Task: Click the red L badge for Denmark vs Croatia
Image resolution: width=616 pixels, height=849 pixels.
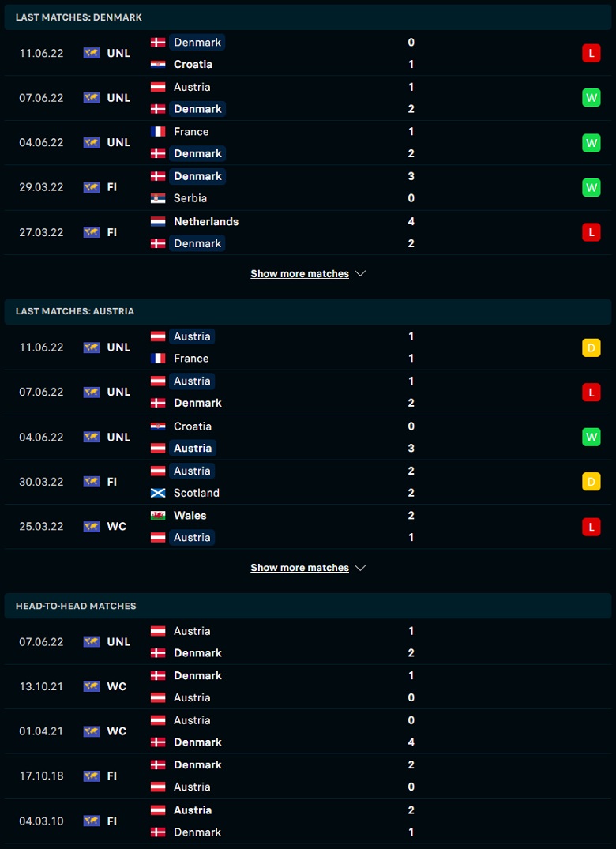Action: tap(591, 53)
